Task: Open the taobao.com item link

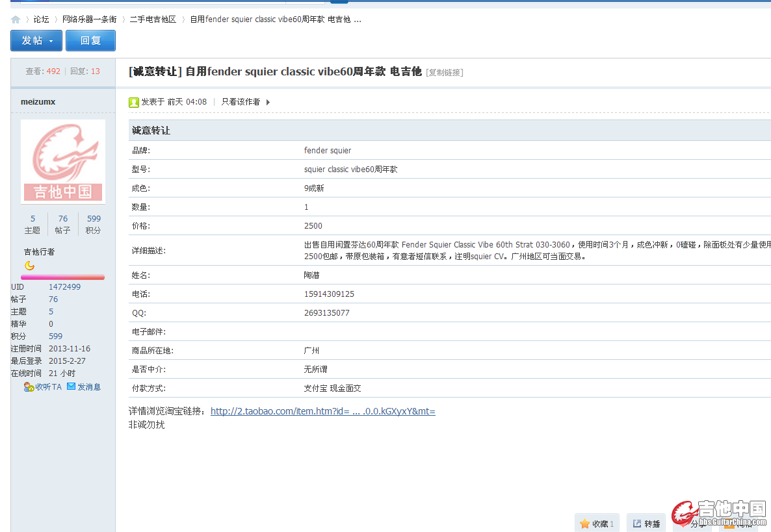Action: tap(322, 411)
